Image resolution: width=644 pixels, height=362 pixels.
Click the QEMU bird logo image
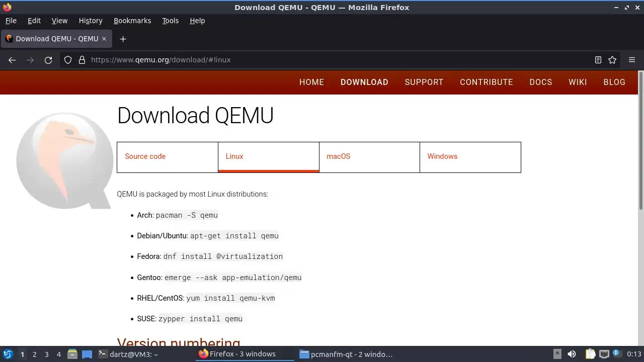(x=64, y=160)
